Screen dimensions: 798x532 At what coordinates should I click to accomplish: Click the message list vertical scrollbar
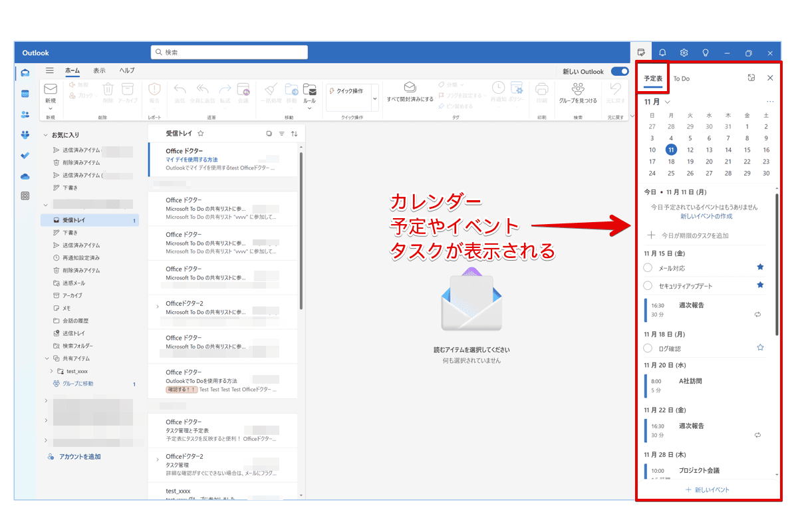click(x=301, y=230)
